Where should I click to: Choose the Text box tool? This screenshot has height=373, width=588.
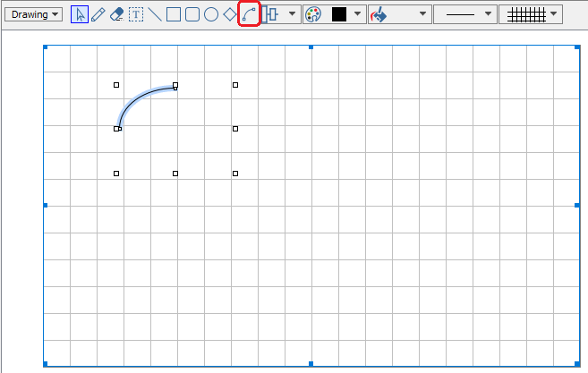click(x=136, y=14)
